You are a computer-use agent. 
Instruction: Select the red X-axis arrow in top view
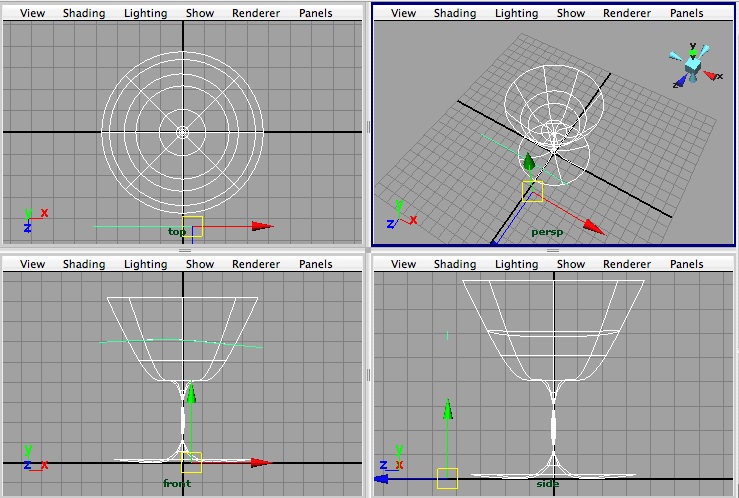pos(262,227)
